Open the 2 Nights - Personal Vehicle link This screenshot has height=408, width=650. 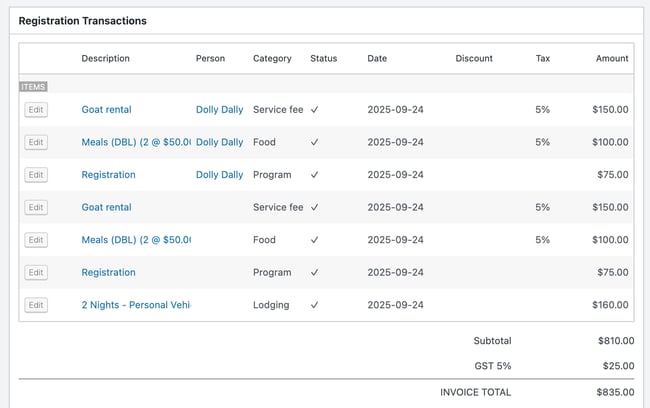pyautogui.click(x=135, y=305)
